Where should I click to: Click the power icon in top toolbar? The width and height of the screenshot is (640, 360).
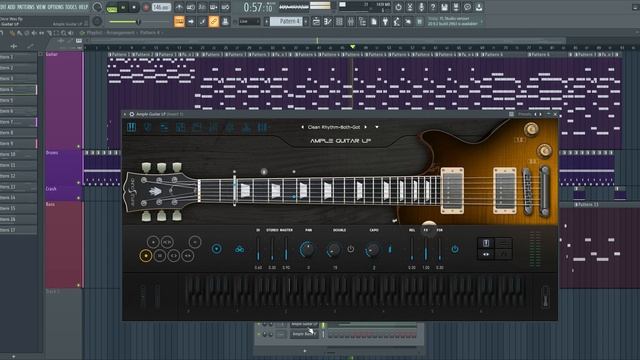pyautogui.click(x=398, y=7)
